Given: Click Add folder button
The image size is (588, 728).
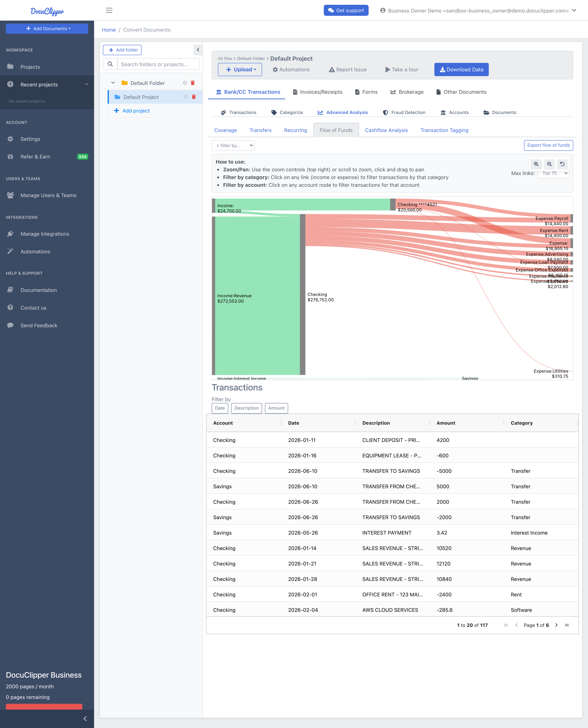Looking at the screenshot, I should (122, 50).
